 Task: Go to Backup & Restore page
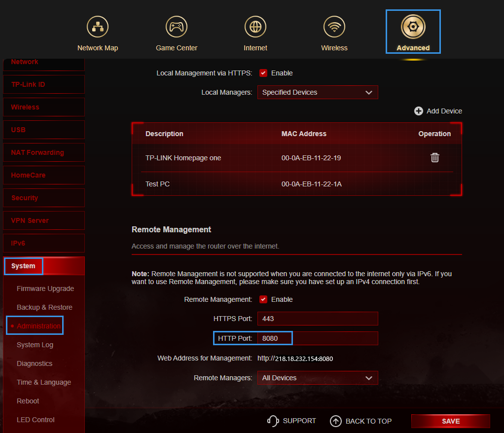pos(44,307)
